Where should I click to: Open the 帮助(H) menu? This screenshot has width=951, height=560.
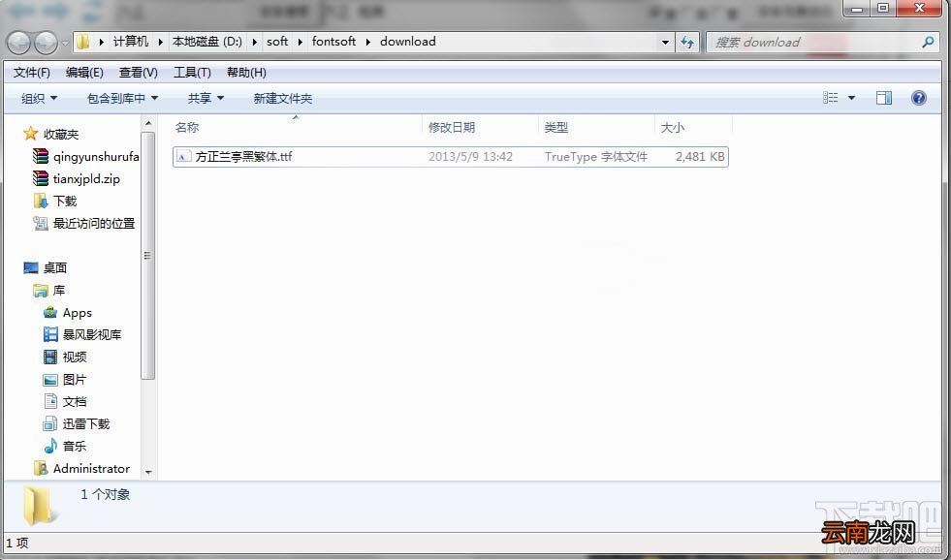click(x=246, y=73)
